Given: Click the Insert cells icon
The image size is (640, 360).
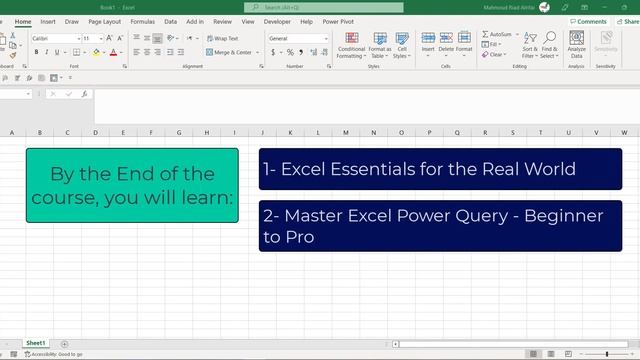Looking at the screenshot, I should [x=428, y=38].
